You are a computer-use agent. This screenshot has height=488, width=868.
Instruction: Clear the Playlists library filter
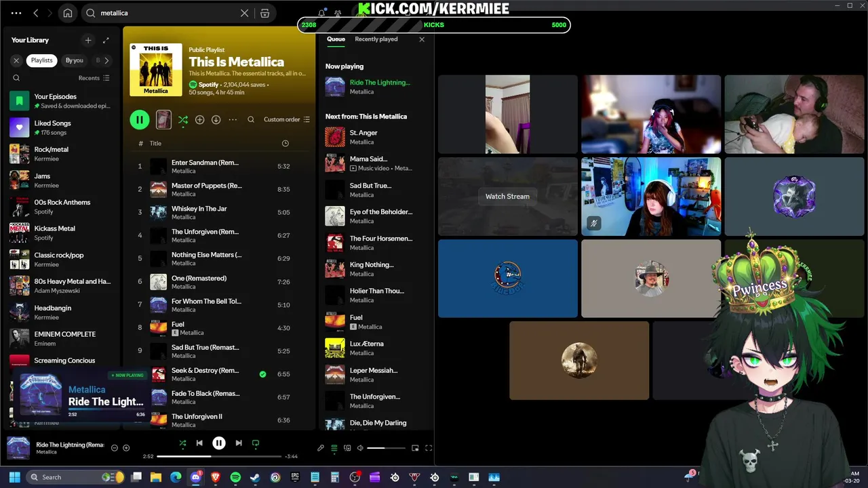click(x=16, y=60)
